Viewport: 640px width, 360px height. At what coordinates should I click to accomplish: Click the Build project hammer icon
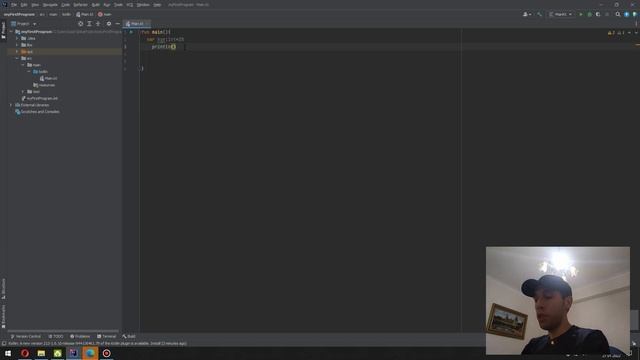coord(539,14)
